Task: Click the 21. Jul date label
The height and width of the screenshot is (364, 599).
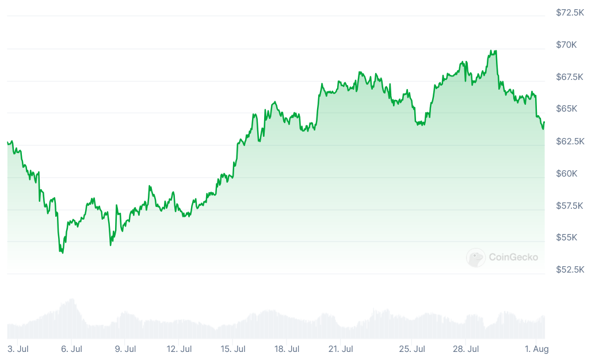Action: 340,348
